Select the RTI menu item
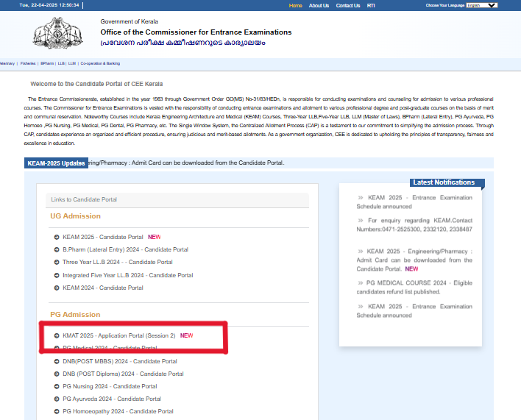The image size is (521, 420). tap(371, 6)
